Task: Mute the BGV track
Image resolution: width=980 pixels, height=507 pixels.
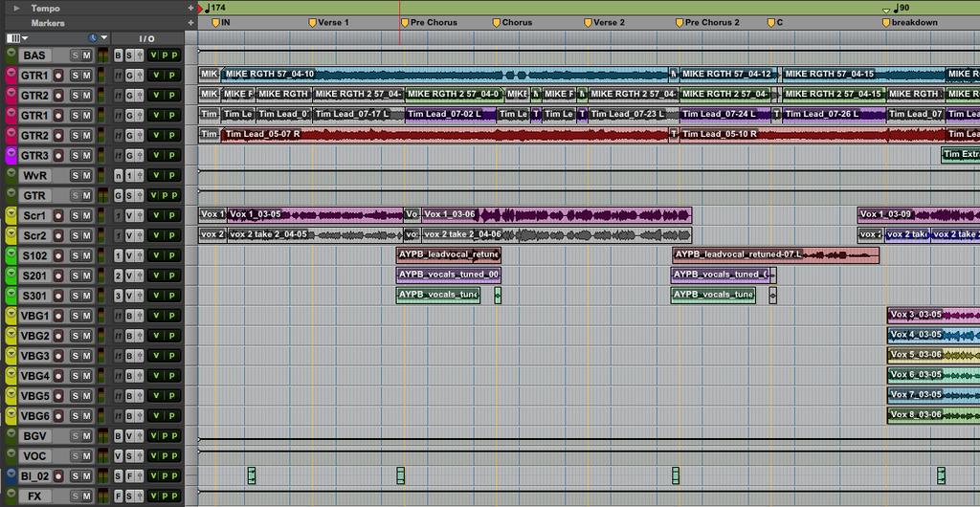Action: coord(87,436)
